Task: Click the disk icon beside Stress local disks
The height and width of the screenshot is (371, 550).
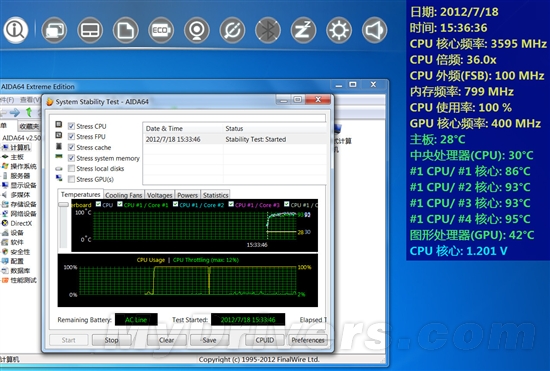Action: click(x=59, y=169)
